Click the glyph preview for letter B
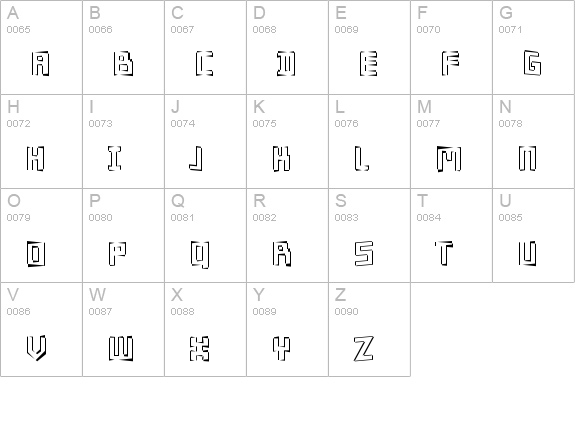Image resolution: width=575 pixels, height=421 pixels. tap(123, 63)
